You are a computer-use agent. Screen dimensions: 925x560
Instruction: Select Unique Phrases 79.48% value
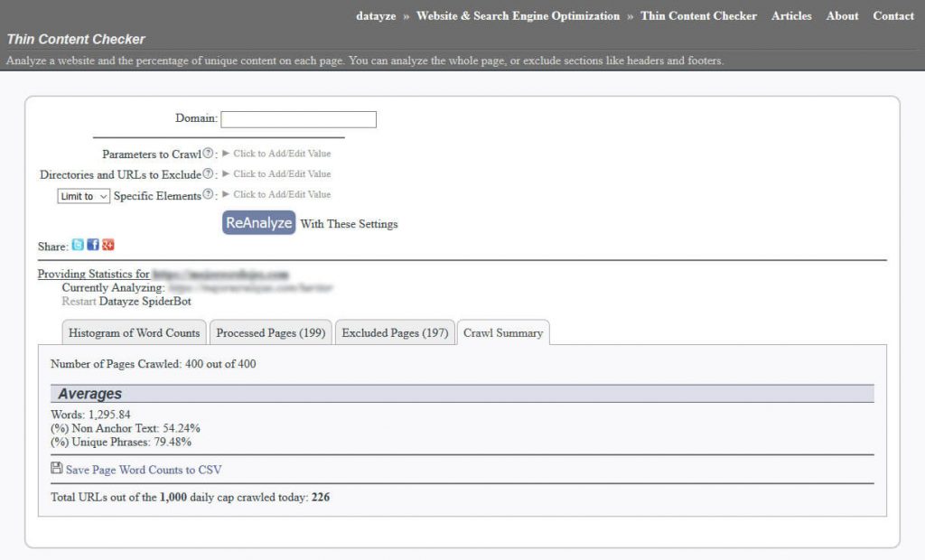click(173, 442)
